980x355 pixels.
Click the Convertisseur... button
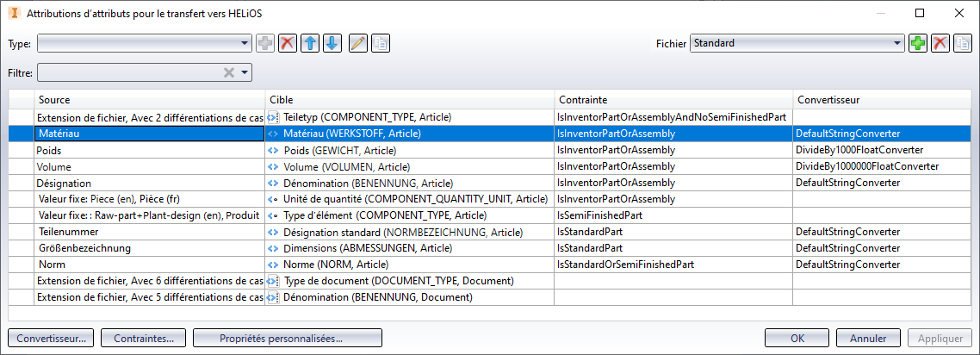(51, 338)
